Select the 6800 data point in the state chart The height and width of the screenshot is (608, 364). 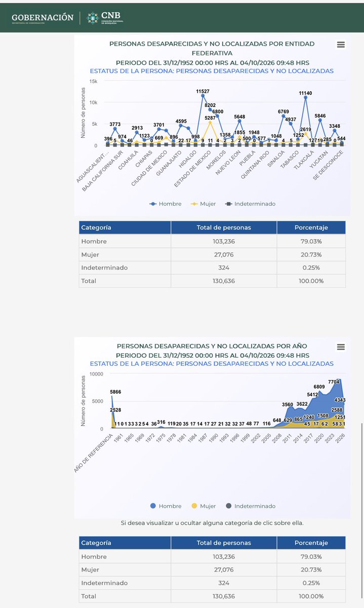pos(218,116)
